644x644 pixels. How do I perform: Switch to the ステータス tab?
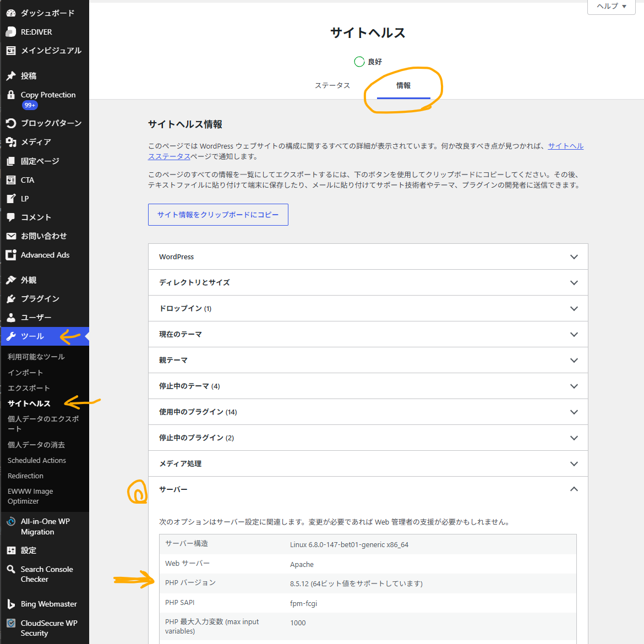[x=332, y=85]
